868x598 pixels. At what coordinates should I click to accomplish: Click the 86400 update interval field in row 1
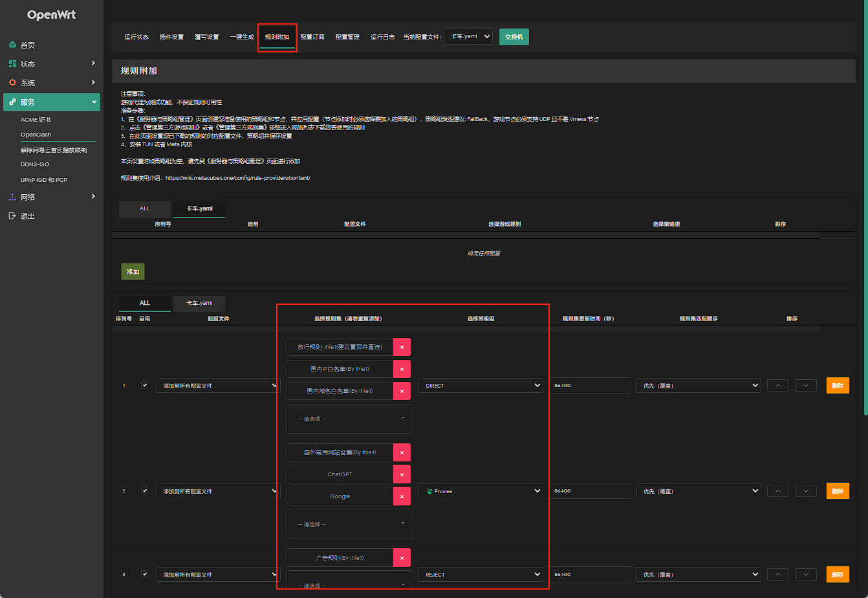pos(591,386)
